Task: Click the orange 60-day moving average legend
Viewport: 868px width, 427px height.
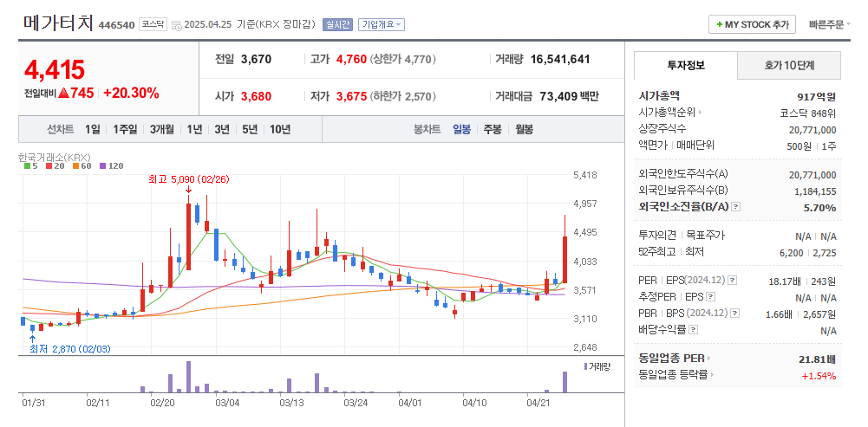Action: pos(82,166)
